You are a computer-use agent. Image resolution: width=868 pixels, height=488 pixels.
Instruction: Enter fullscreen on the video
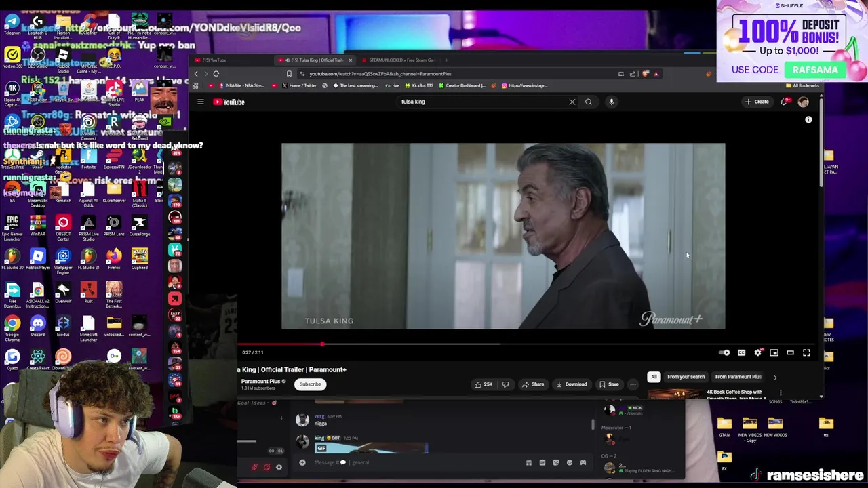(x=806, y=352)
